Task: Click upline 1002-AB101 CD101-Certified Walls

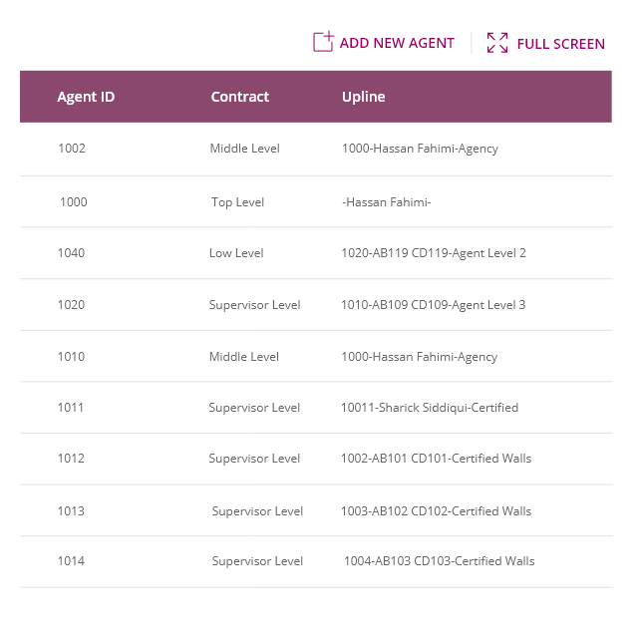Action: pyautogui.click(x=437, y=459)
